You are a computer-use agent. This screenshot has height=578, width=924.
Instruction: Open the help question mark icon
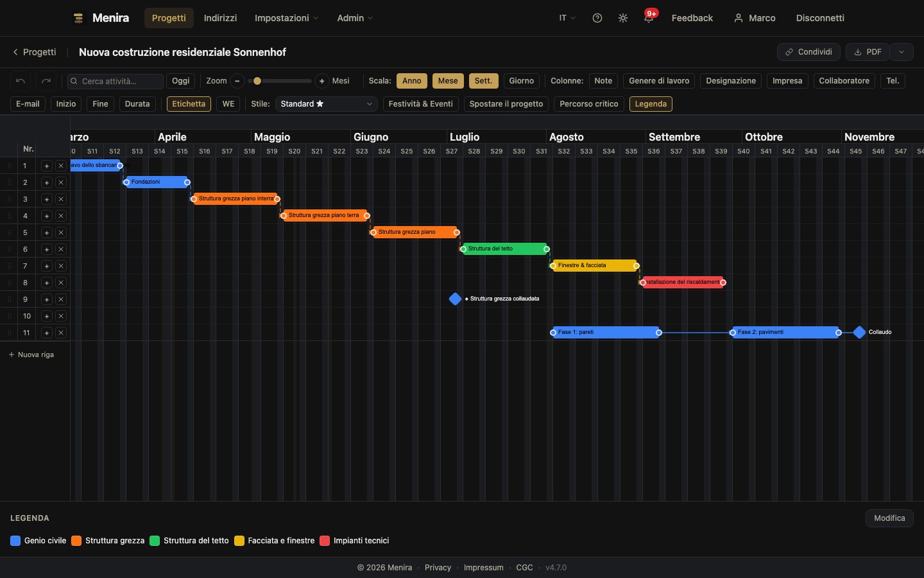point(597,18)
